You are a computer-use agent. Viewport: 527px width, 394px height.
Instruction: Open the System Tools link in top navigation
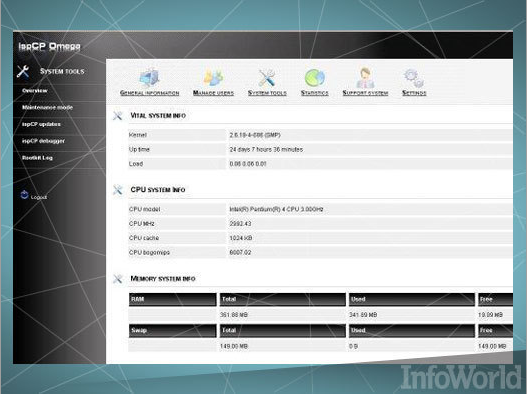267,93
